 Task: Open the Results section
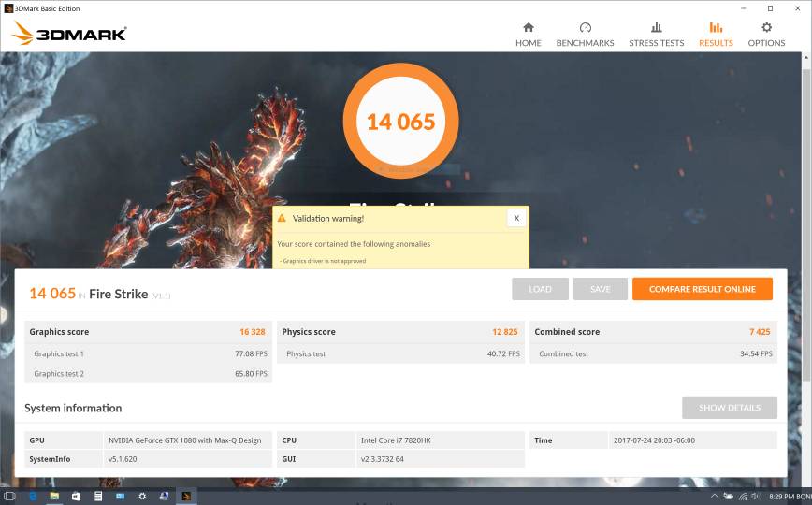coord(716,35)
